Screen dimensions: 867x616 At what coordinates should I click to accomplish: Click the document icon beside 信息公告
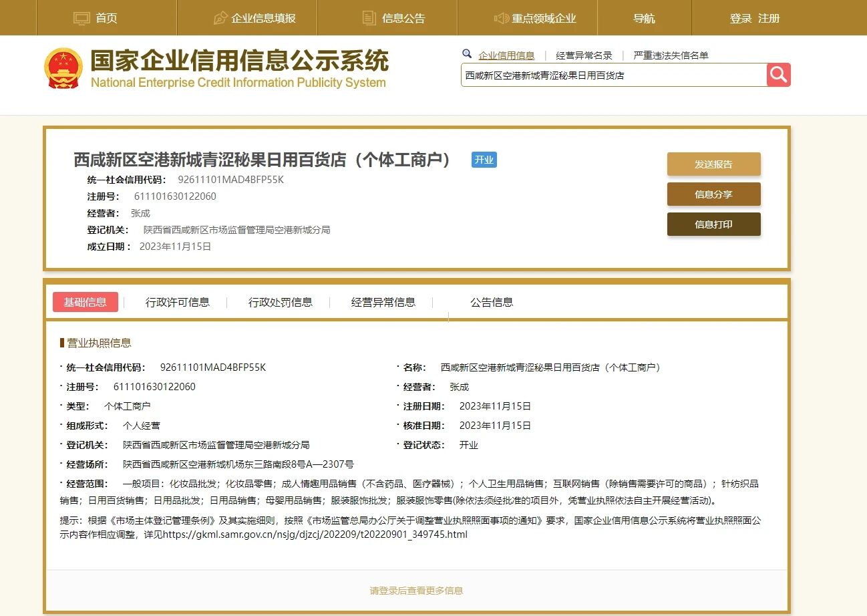pyautogui.click(x=369, y=18)
